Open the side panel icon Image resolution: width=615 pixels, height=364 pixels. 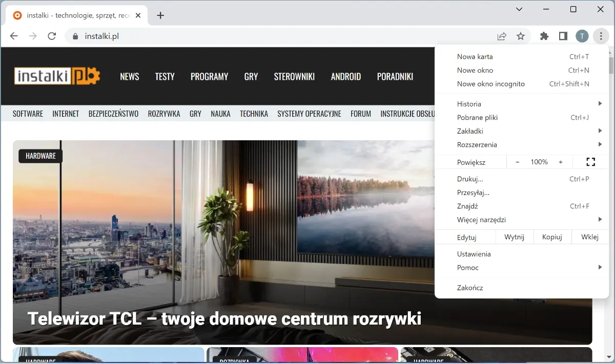coord(563,36)
